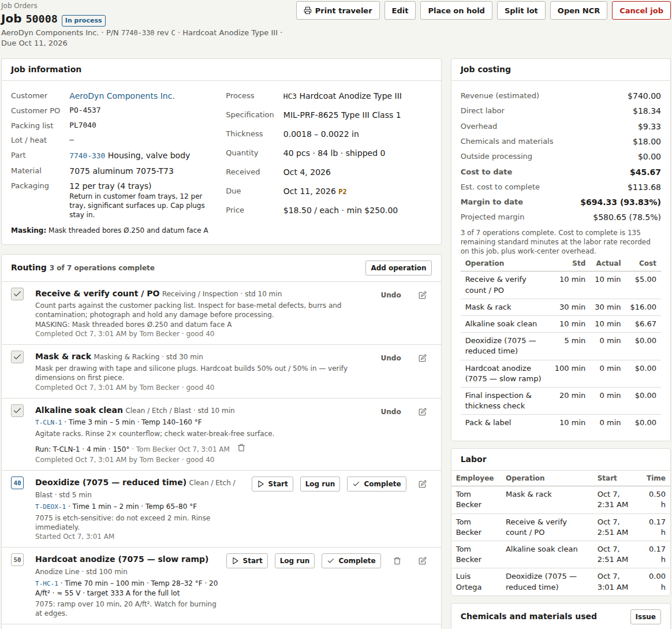Image resolution: width=672 pixels, height=629 pixels.
Task: Click the Job Orders breadcrumb
Action: coord(19,6)
